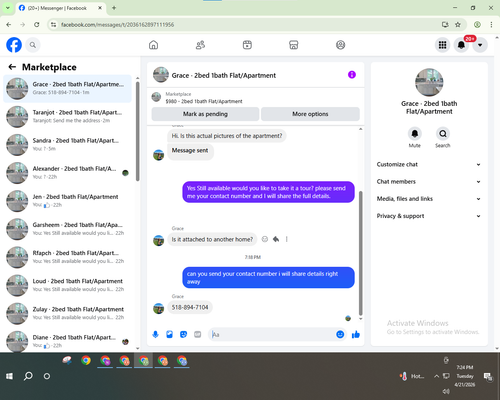Open the emoji picker in message box
The image size is (500, 400).
click(340, 334)
